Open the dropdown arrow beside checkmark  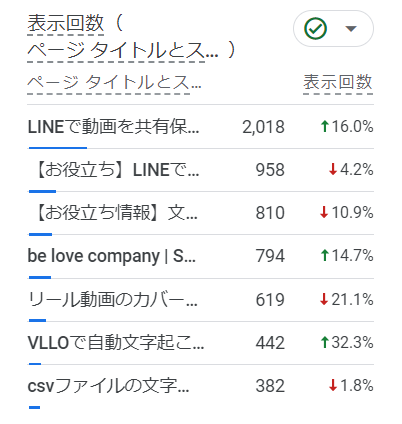(x=351, y=29)
